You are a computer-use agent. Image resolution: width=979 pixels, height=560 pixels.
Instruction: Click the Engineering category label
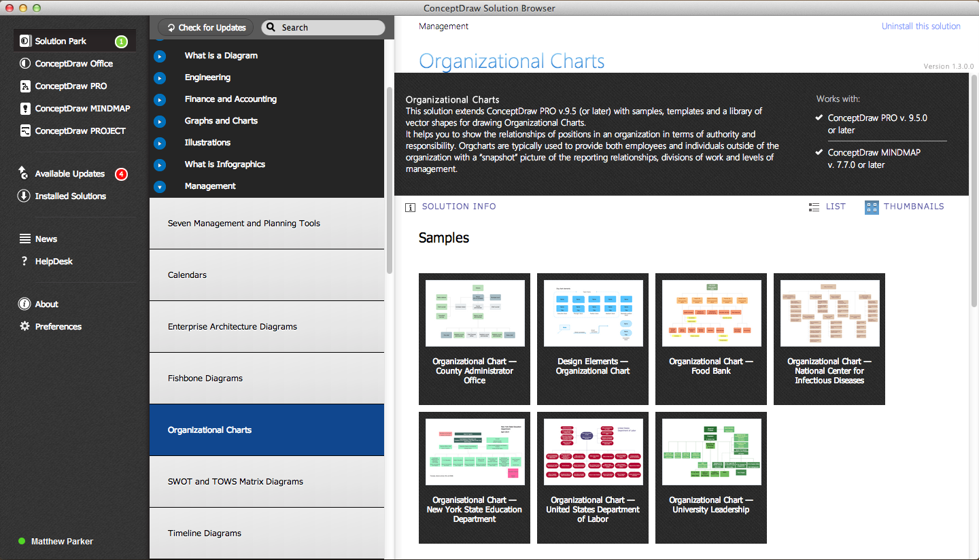[x=207, y=77]
